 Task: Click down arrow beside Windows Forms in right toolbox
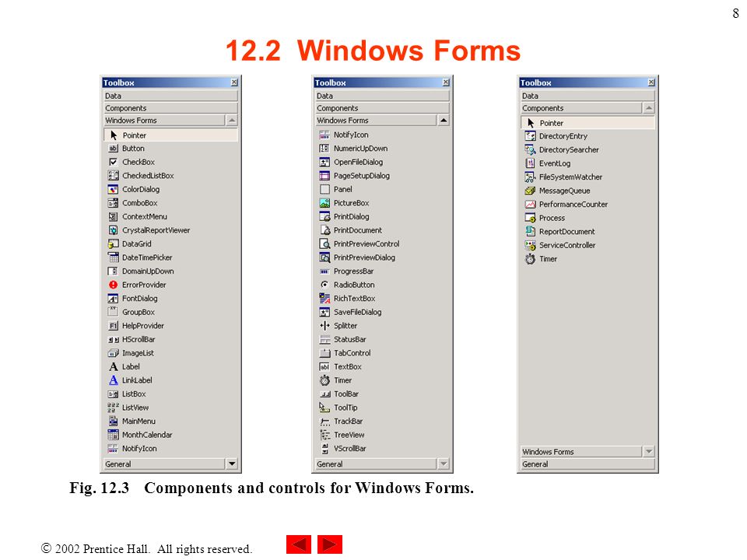click(x=649, y=451)
